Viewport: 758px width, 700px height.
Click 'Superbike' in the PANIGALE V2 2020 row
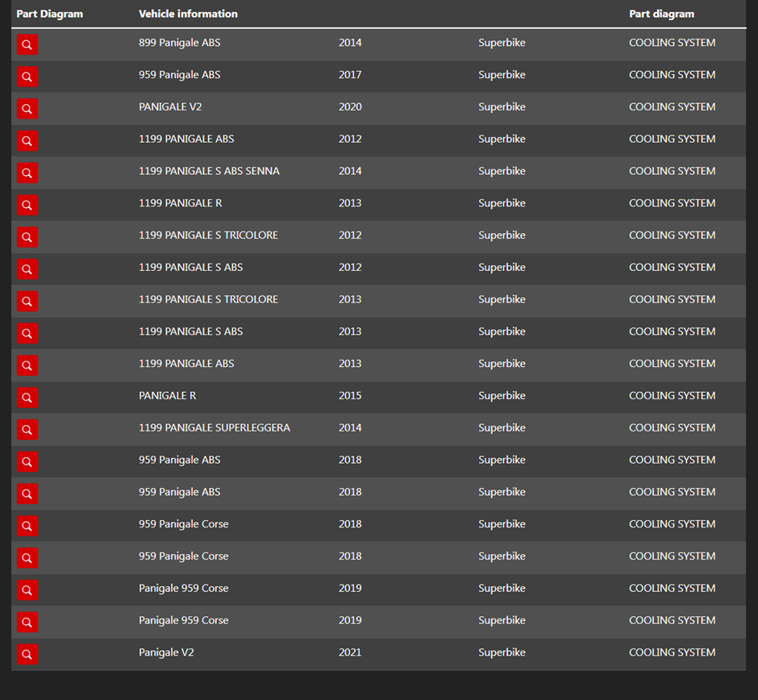pyautogui.click(x=502, y=106)
